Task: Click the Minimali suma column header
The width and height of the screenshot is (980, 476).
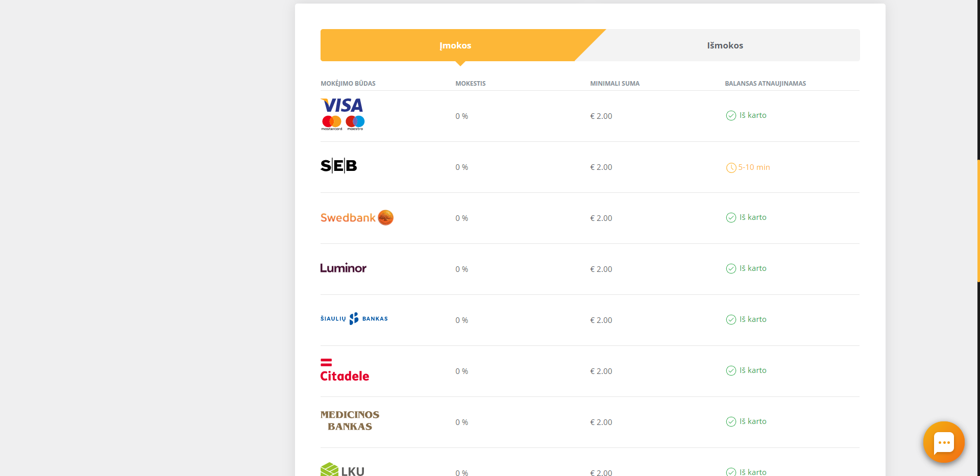Action: [x=615, y=83]
